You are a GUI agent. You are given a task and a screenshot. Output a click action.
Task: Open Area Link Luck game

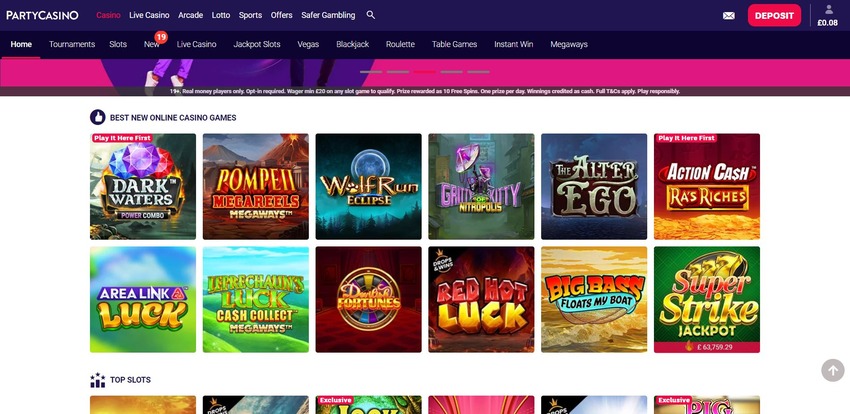point(143,300)
